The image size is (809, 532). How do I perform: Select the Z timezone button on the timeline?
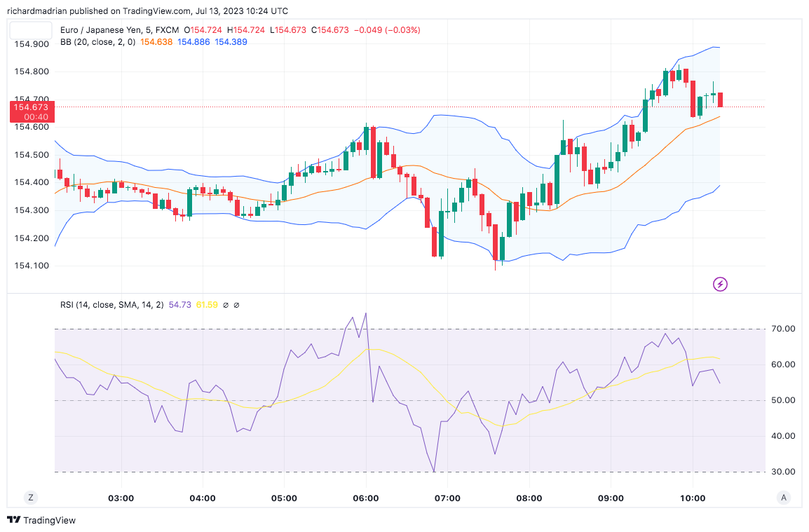[29, 498]
